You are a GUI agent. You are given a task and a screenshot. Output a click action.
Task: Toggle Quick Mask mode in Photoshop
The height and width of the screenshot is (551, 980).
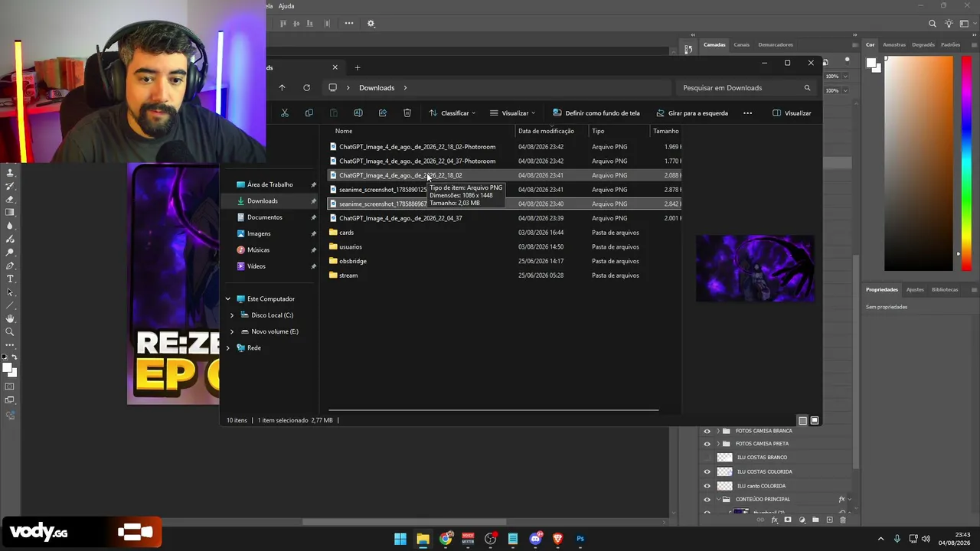[x=10, y=386]
